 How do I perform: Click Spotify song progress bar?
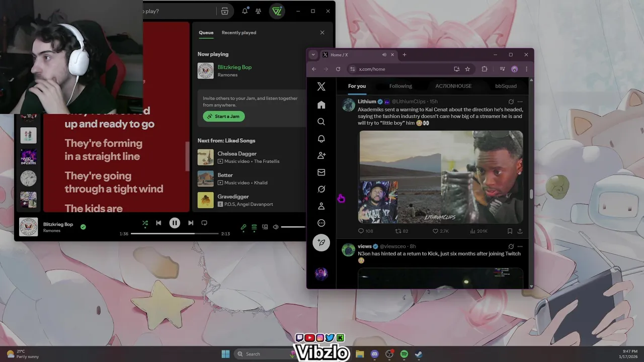[x=175, y=234]
